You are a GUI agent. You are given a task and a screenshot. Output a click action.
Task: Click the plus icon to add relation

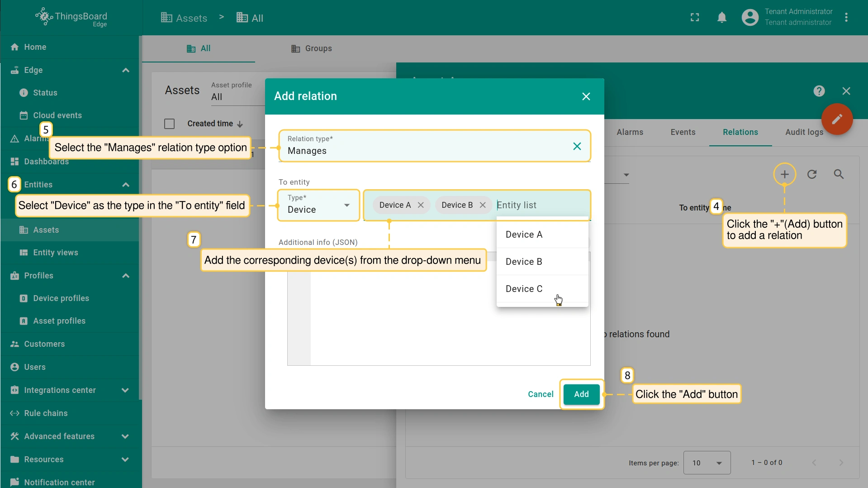pos(784,174)
